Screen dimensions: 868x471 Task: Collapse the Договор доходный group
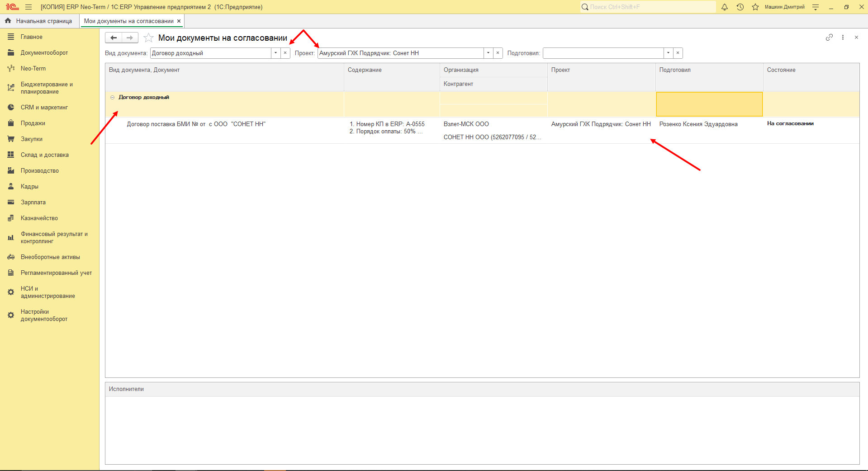112,97
